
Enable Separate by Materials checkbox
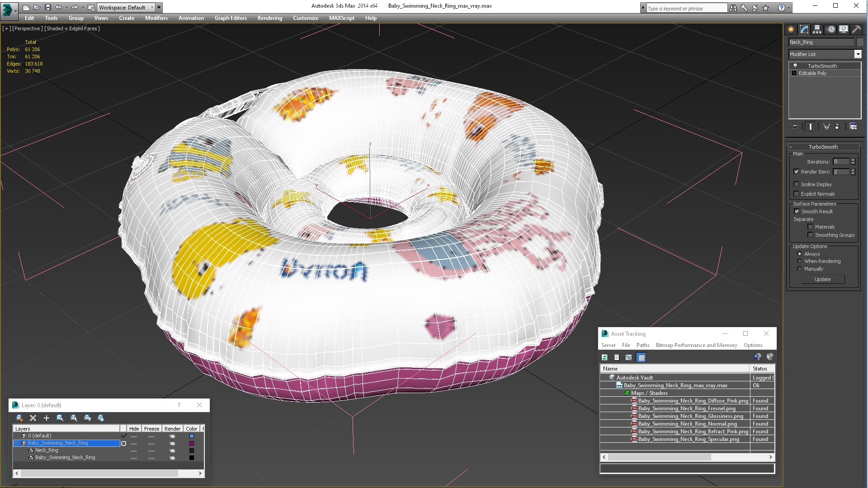coord(811,227)
